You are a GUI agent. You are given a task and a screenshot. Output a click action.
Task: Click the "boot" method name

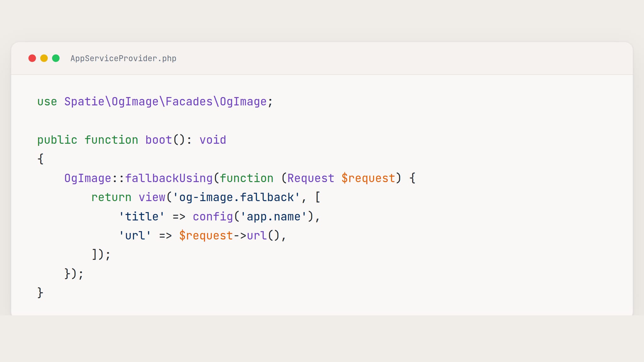[x=158, y=140]
